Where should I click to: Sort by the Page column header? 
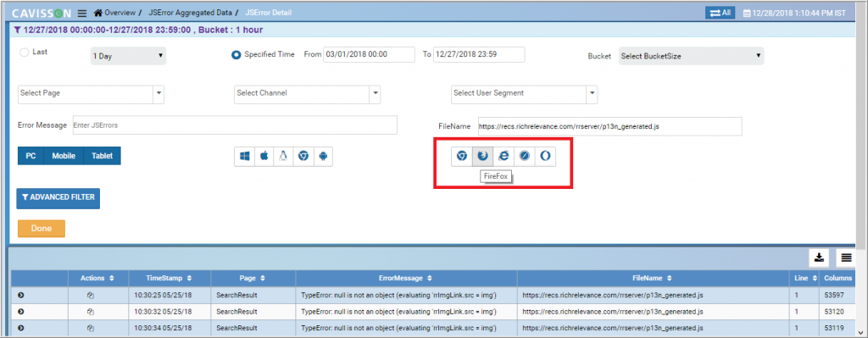[253, 278]
